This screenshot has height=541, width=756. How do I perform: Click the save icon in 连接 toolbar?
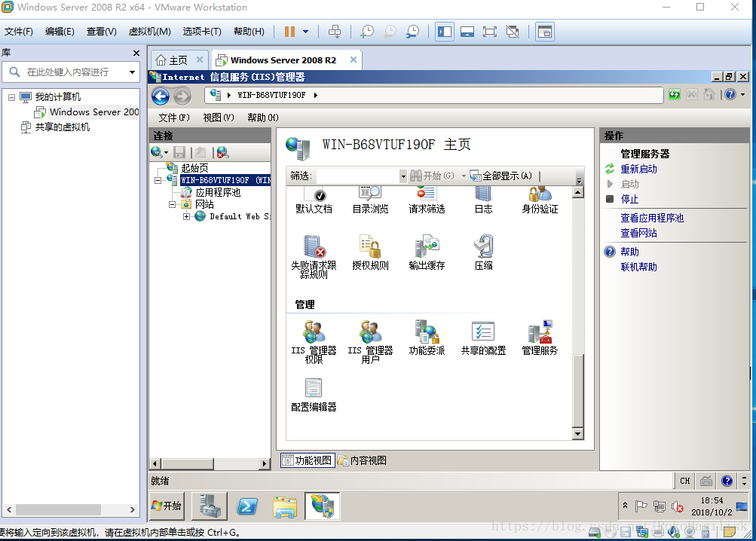[179, 152]
